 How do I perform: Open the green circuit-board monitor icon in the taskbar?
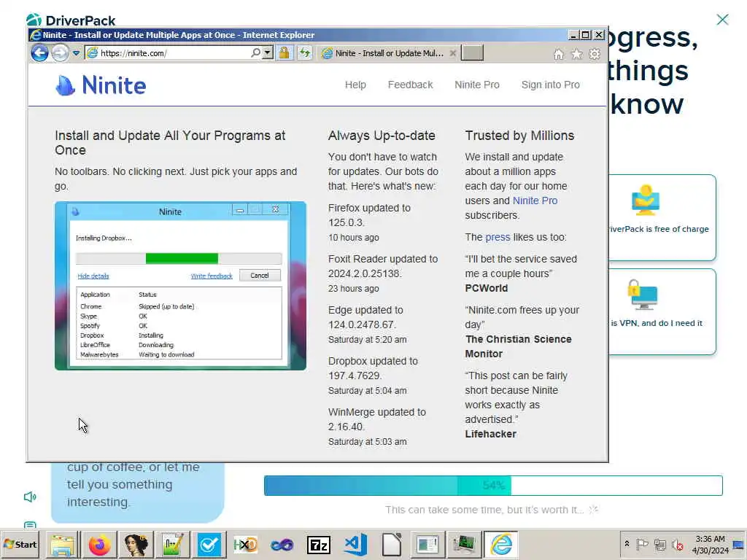coord(464,544)
